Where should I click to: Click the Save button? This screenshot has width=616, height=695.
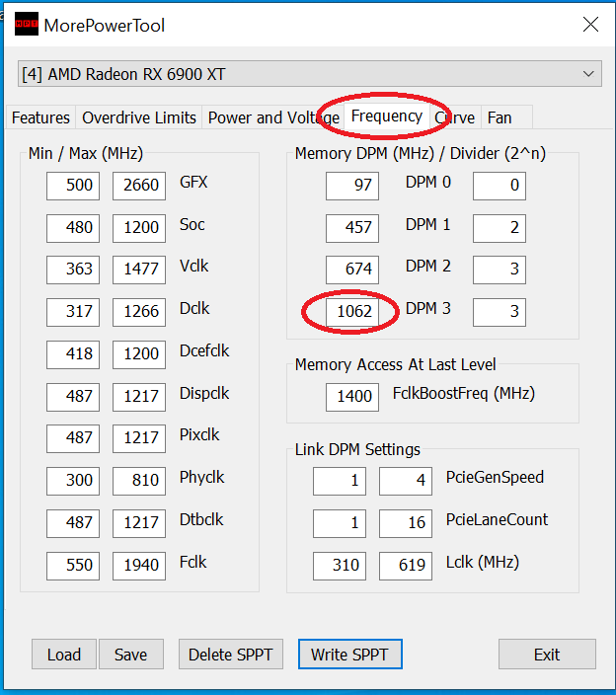[130, 655]
